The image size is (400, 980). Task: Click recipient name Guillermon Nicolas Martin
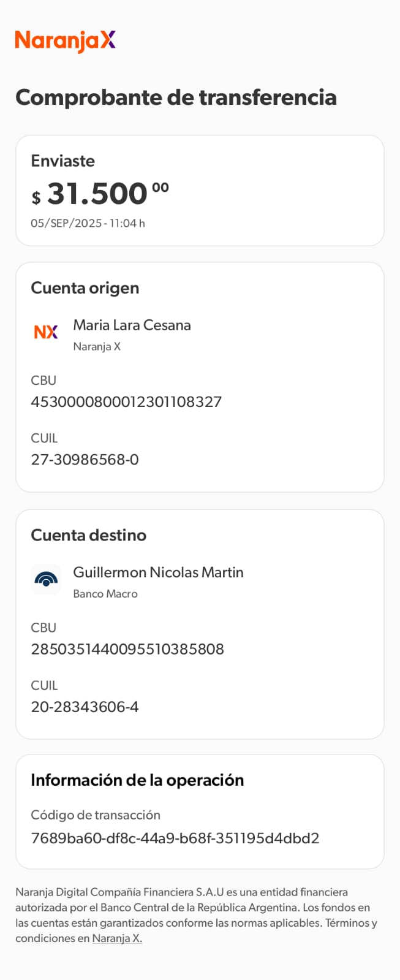click(158, 572)
